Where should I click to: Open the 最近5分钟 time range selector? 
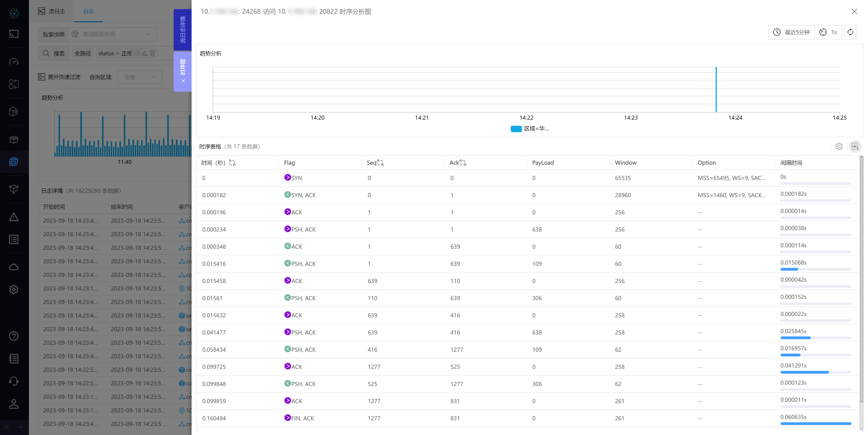791,32
